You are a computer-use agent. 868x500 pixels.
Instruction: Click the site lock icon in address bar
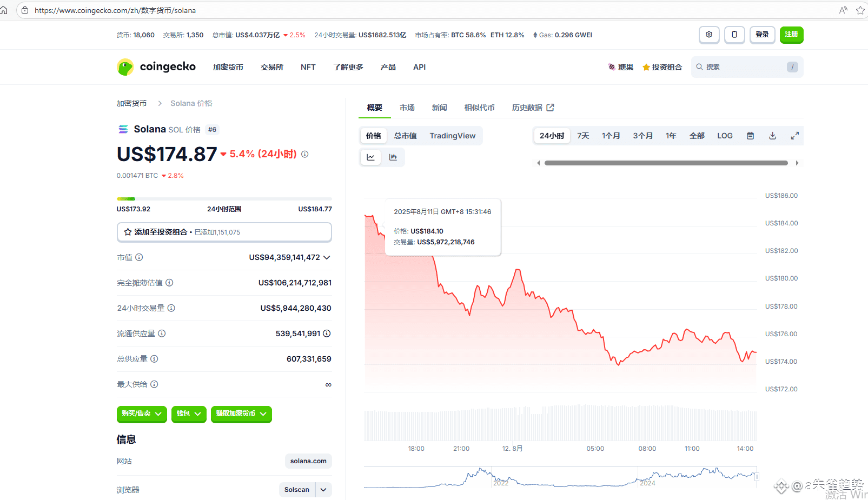25,10
